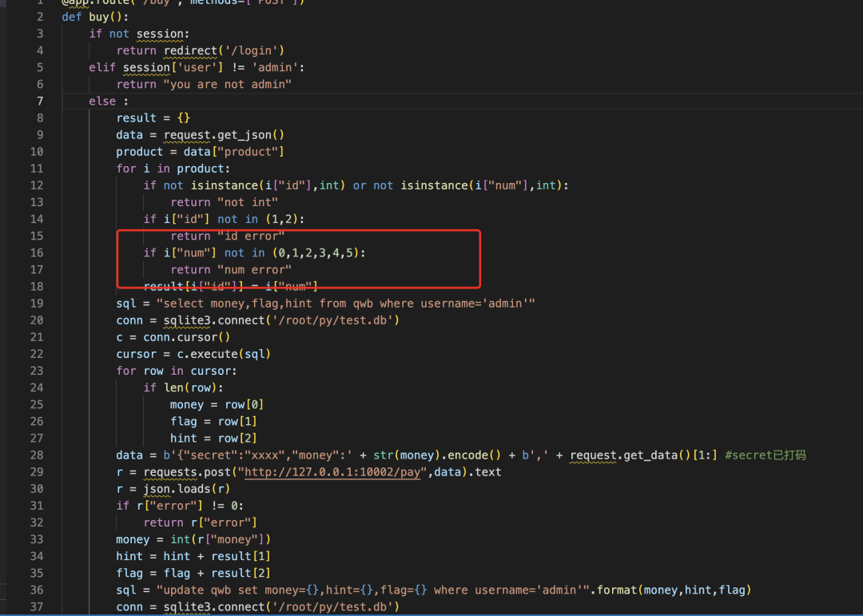Click the redirect('/login') call
The image size is (863, 616).
click(x=224, y=50)
